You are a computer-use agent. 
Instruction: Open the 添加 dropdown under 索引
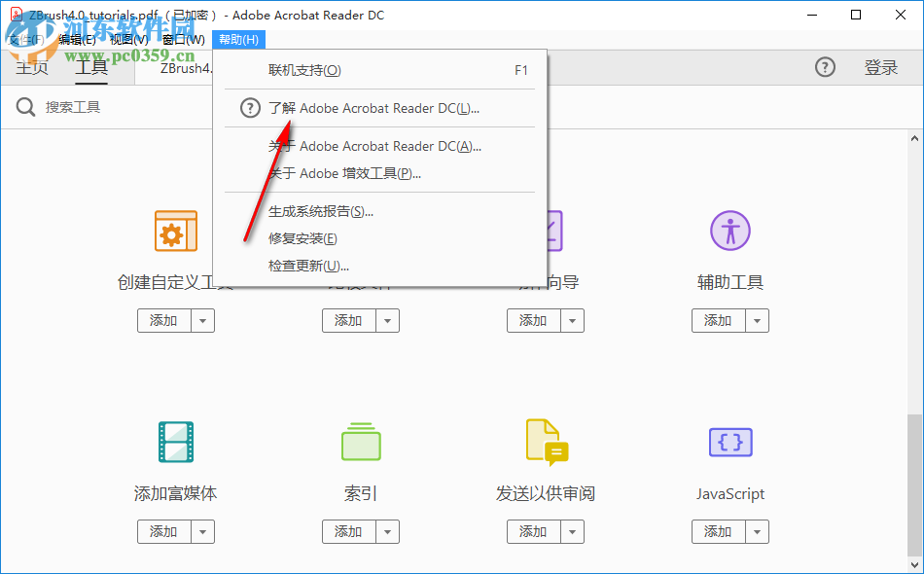point(387,531)
